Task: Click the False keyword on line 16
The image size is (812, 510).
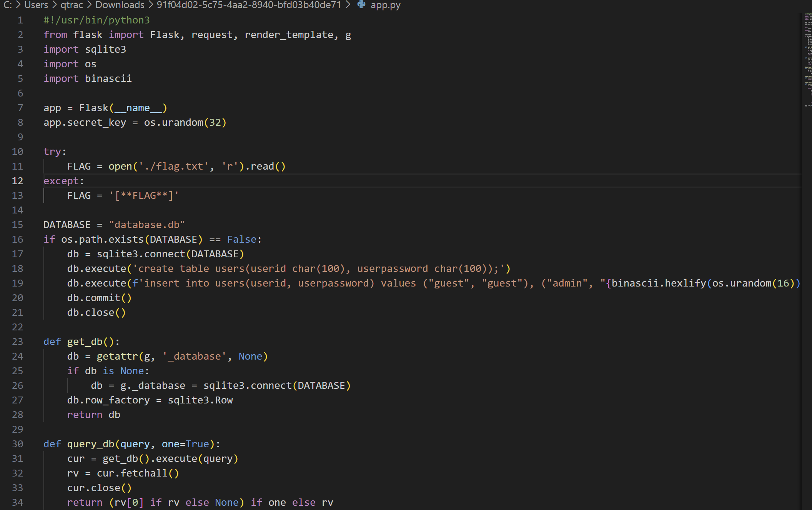Action: (x=241, y=239)
